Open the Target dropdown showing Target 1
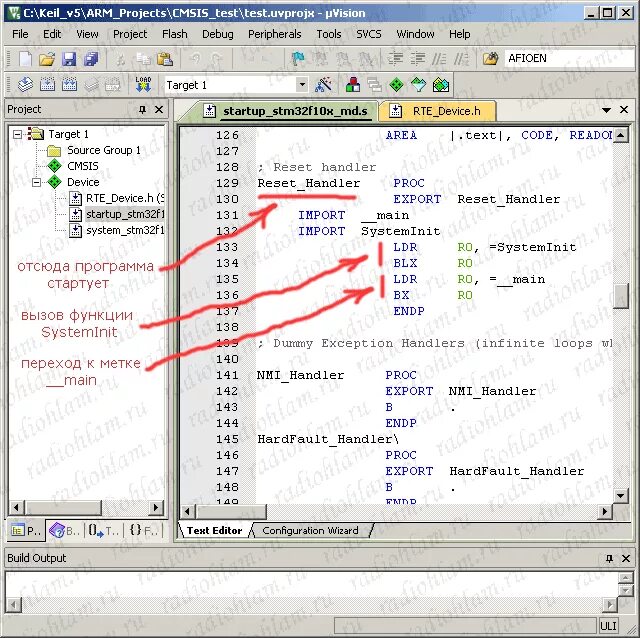This screenshot has width=640, height=638. click(302, 85)
